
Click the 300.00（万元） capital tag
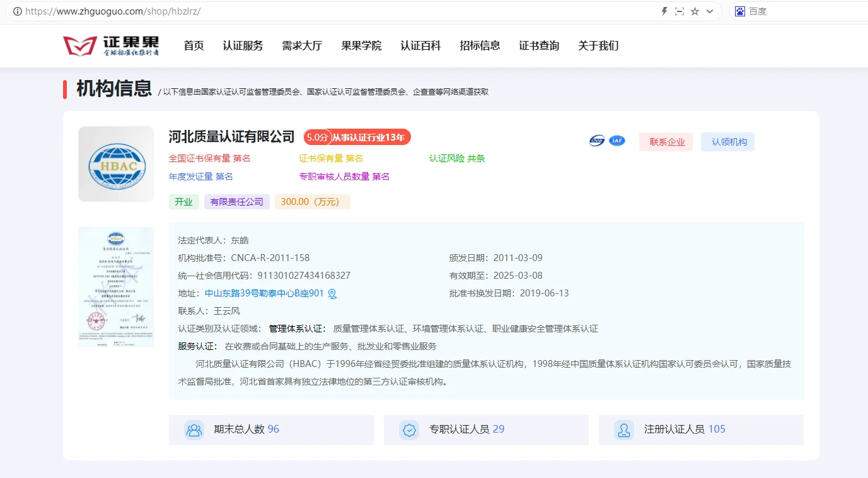point(312,202)
